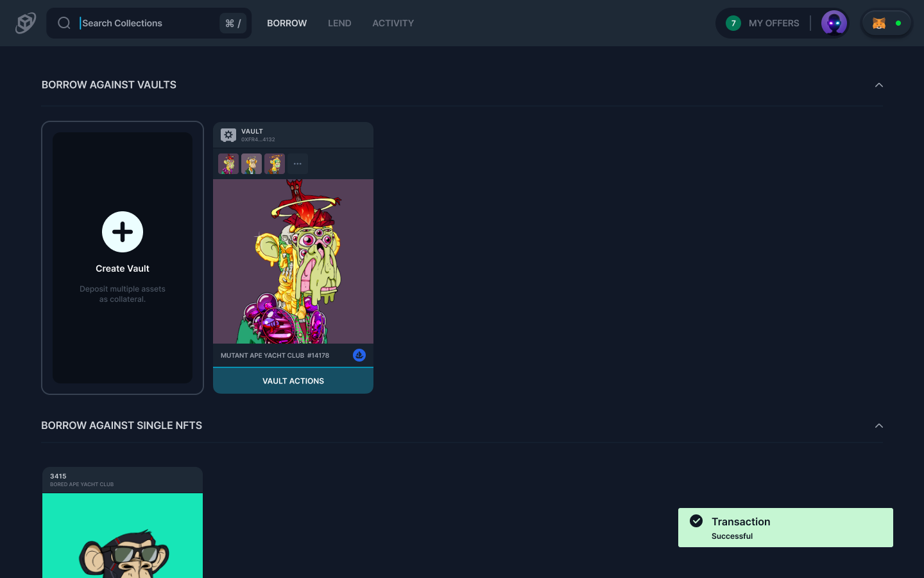Click the Create Vault label

coord(123,268)
